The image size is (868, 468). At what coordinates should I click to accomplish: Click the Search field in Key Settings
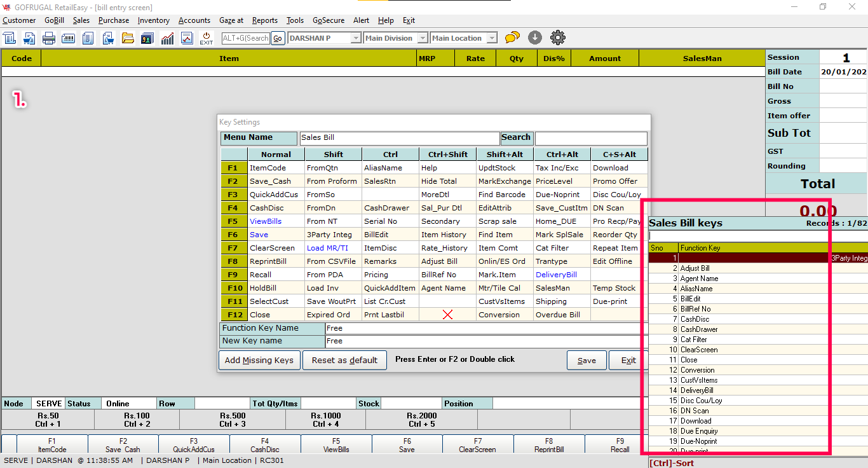[590, 138]
